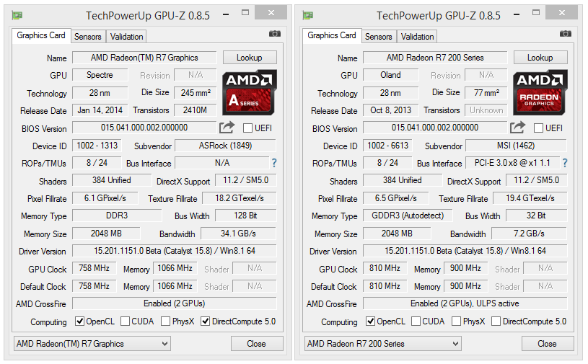This screenshot has width=588, height=364.
Task: Close left window via title bar X
Action: [271, 13]
